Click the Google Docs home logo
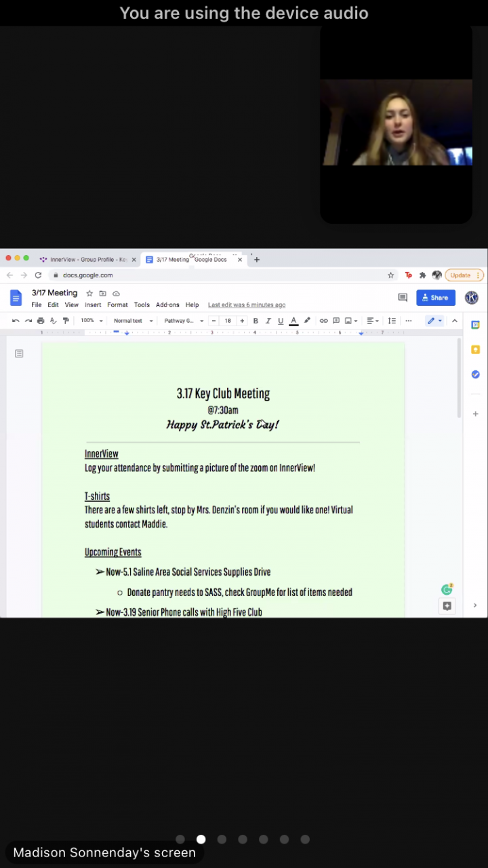Viewport: 488px width, 868px height. click(16, 298)
